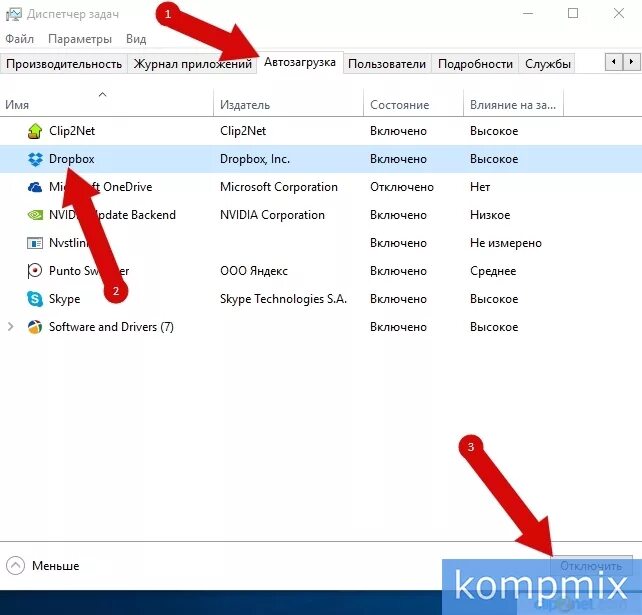
Task: Open the Параметры menu
Action: pyautogui.click(x=80, y=39)
